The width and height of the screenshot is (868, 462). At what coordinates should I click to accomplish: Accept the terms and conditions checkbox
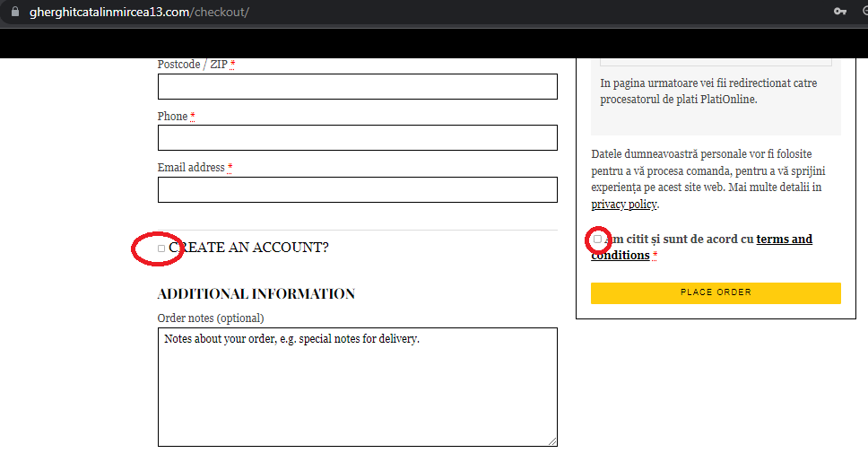[598, 239]
